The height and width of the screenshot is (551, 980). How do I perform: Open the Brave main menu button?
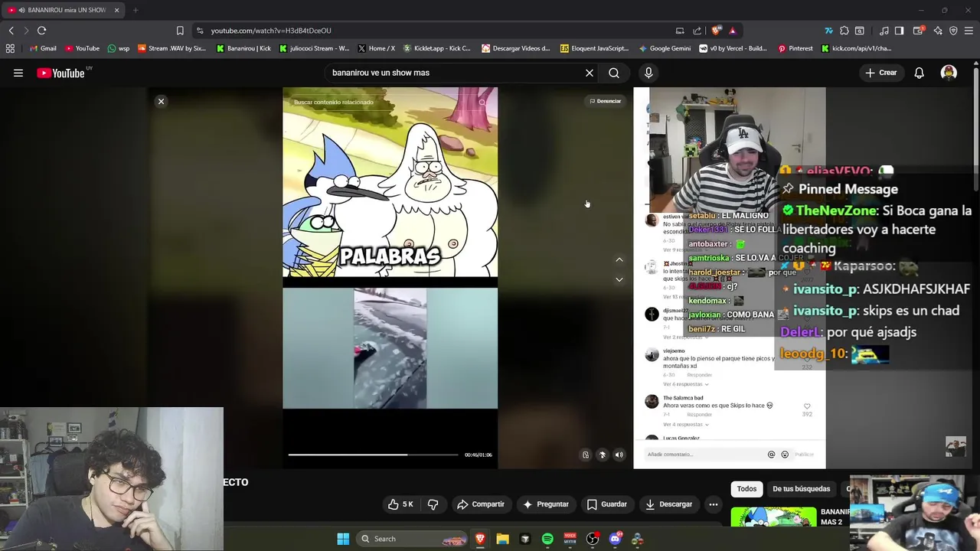(x=969, y=31)
